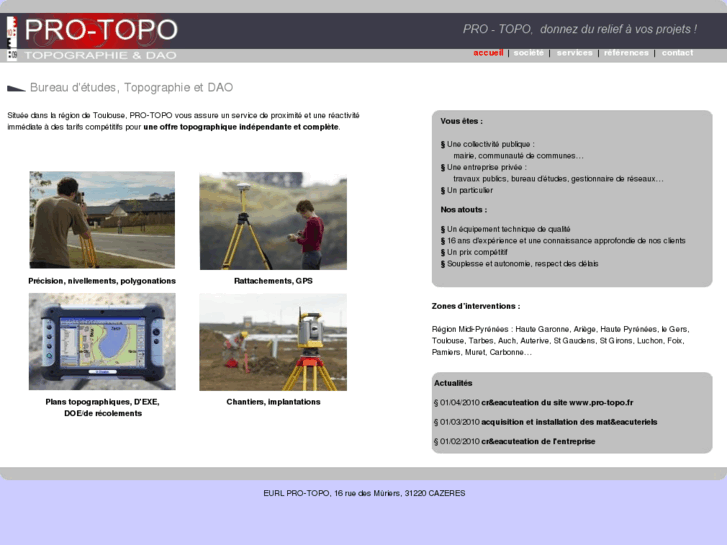Click the line travaux publics, bureau d'études

tap(558, 179)
